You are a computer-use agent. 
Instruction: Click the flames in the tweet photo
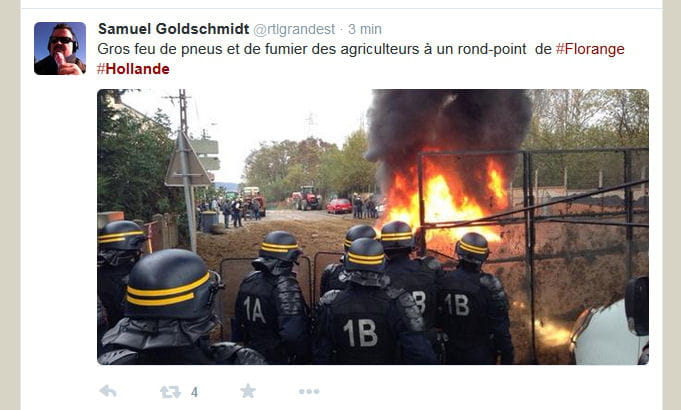(x=443, y=200)
